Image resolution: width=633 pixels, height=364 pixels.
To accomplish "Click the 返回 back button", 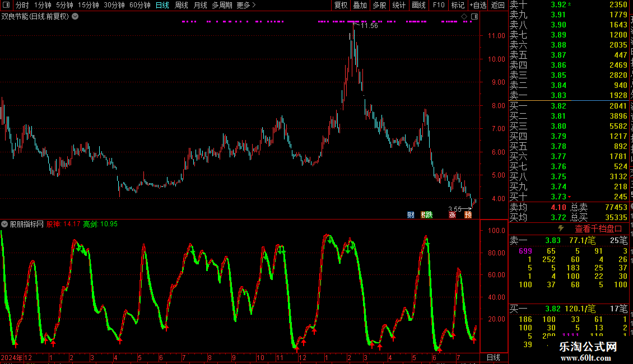I will coord(498,5).
